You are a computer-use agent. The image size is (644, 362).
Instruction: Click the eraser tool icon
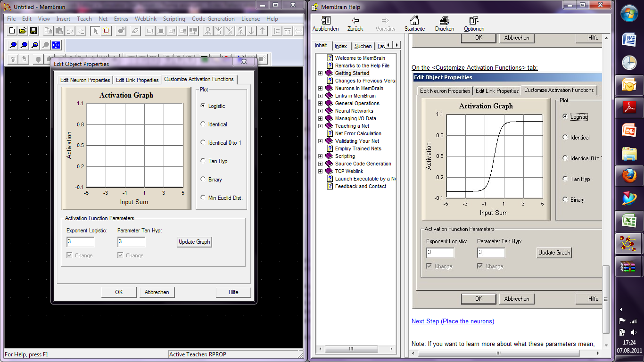[135, 31]
